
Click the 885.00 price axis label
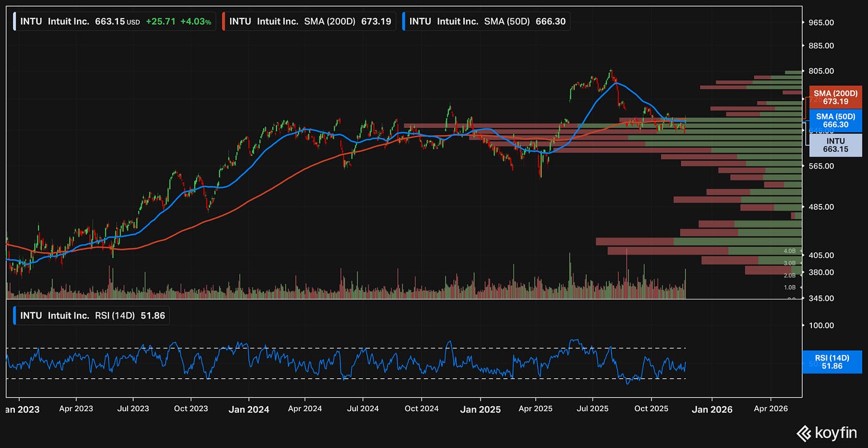tap(820, 46)
